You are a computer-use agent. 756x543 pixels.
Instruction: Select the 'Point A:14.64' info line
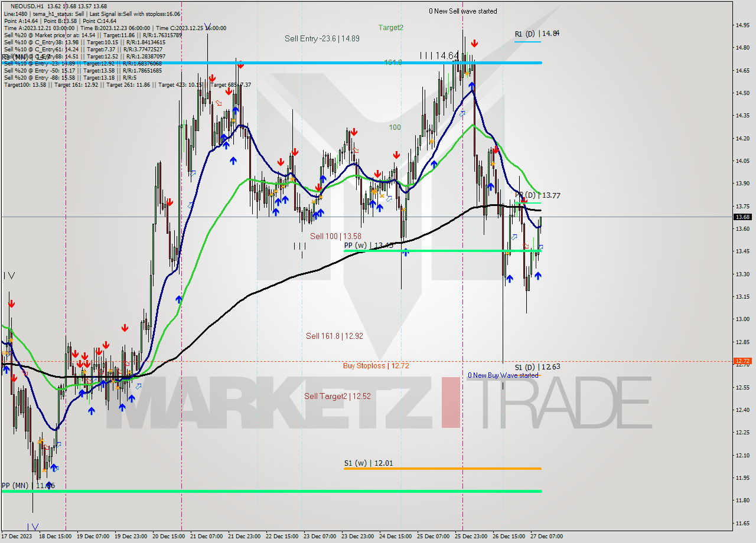60,21
